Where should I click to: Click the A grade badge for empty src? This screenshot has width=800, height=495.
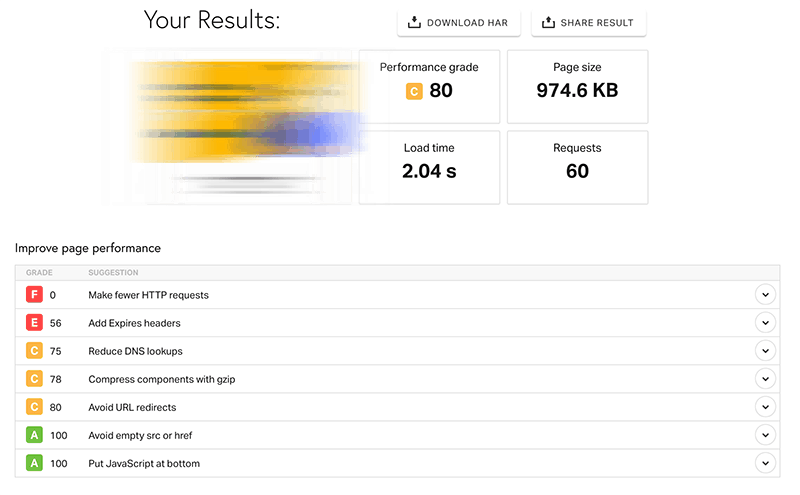tap(34, 435)
